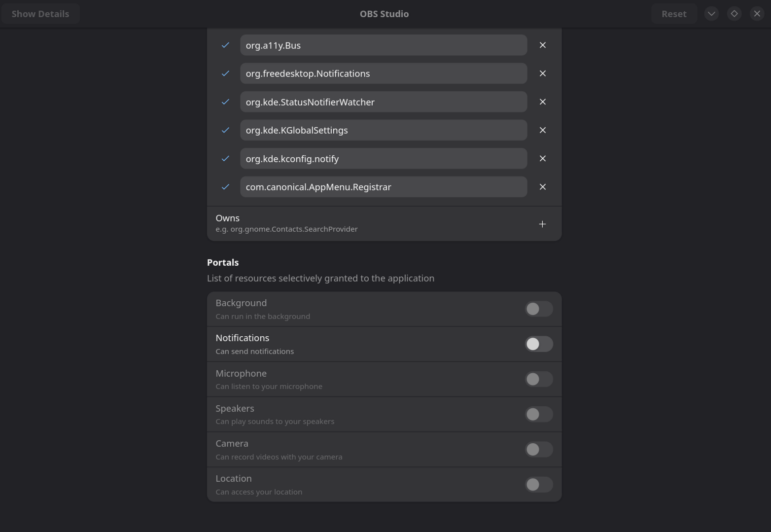Edit the org.freedesktop.Notifications text field

384,73
